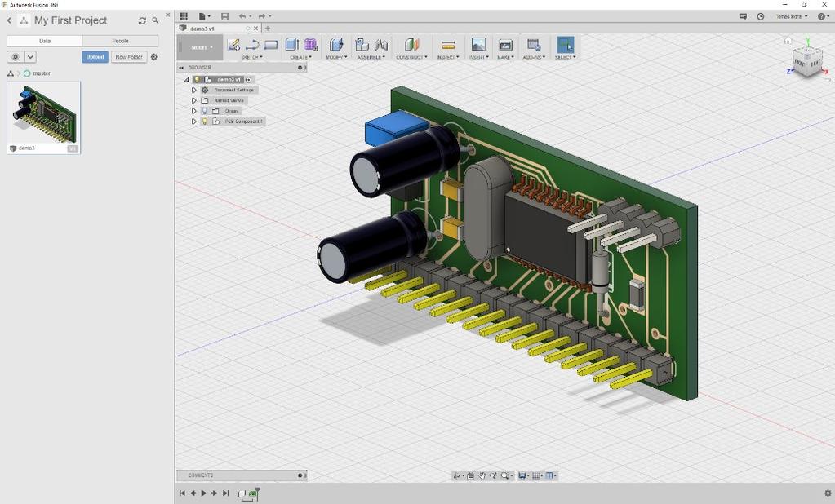Click the New Folder button
835x504 pixels.
coord(129,57)
